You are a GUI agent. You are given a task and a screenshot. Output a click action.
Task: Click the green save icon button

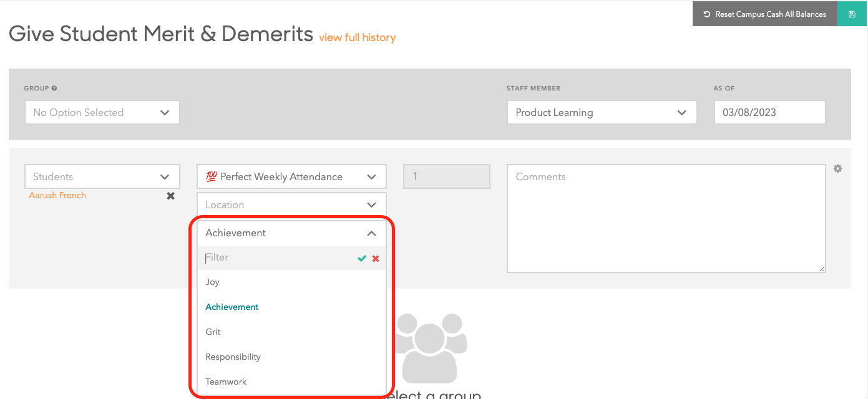852,14
